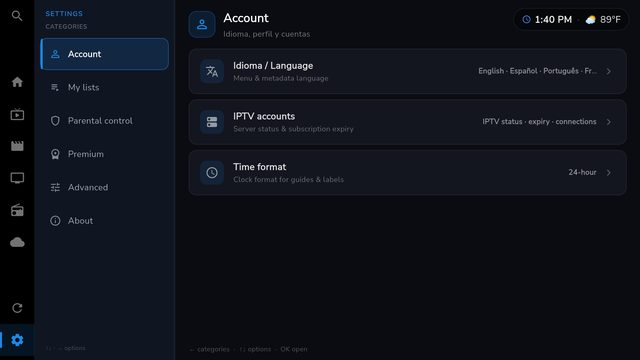Click the 89°F temperature display
The image size is (640, 360).
pos(610,20)
